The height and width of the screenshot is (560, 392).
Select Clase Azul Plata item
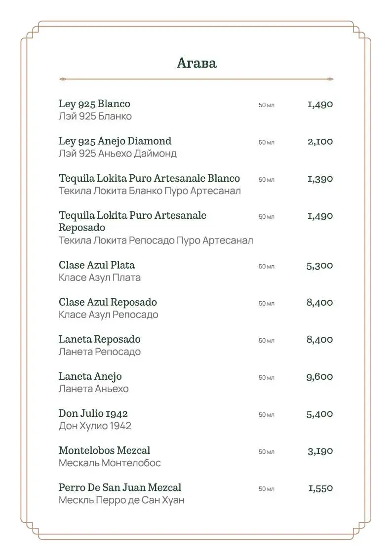pos(97,265)
